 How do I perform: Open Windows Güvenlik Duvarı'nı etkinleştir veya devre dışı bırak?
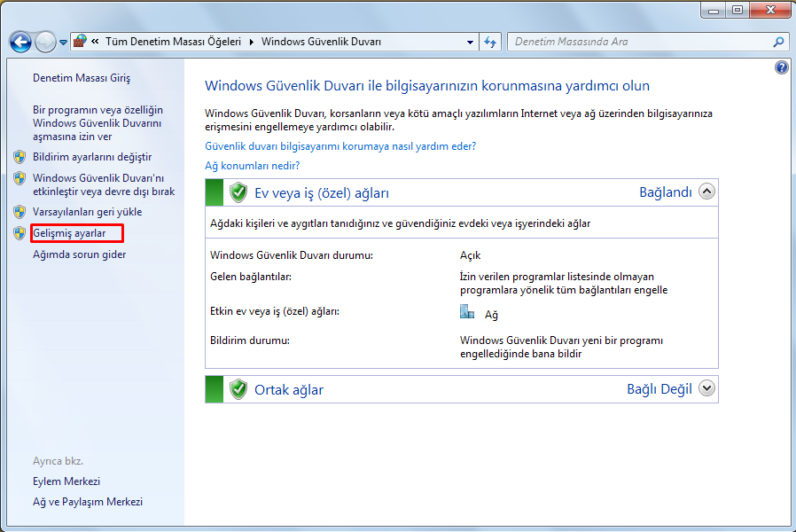tap(104, 184)
